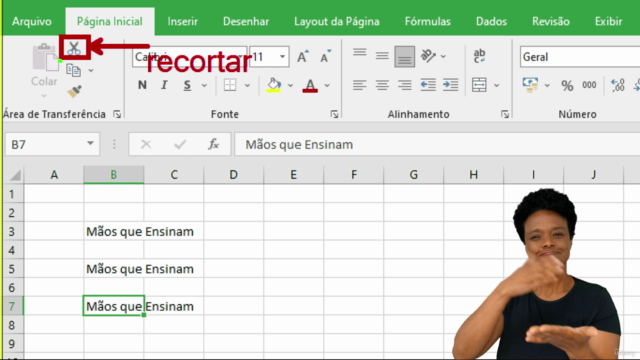
Task: Switch to the Revisão tab
Action: tap(551, 21)
